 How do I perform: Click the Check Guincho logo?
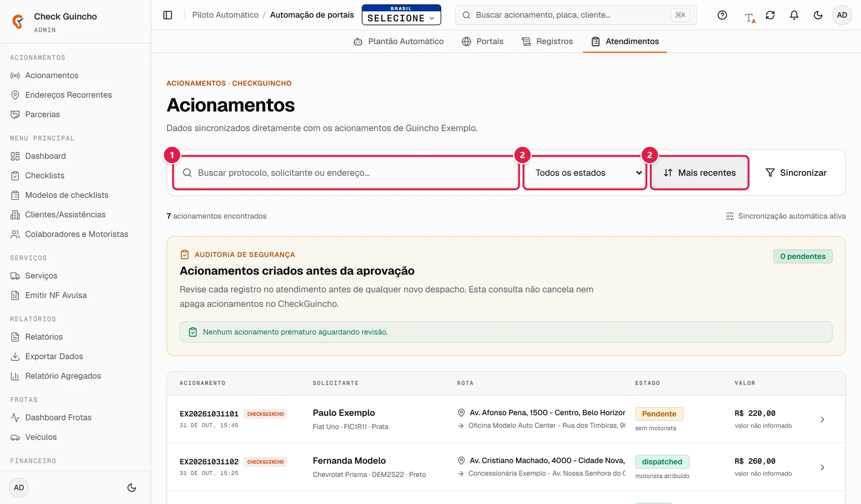point(18,22)
